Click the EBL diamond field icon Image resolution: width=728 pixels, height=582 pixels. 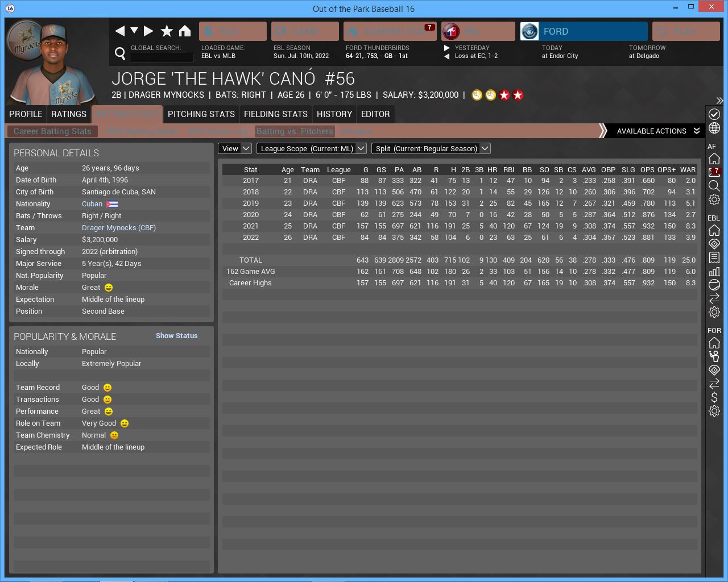tap(714, 244)
